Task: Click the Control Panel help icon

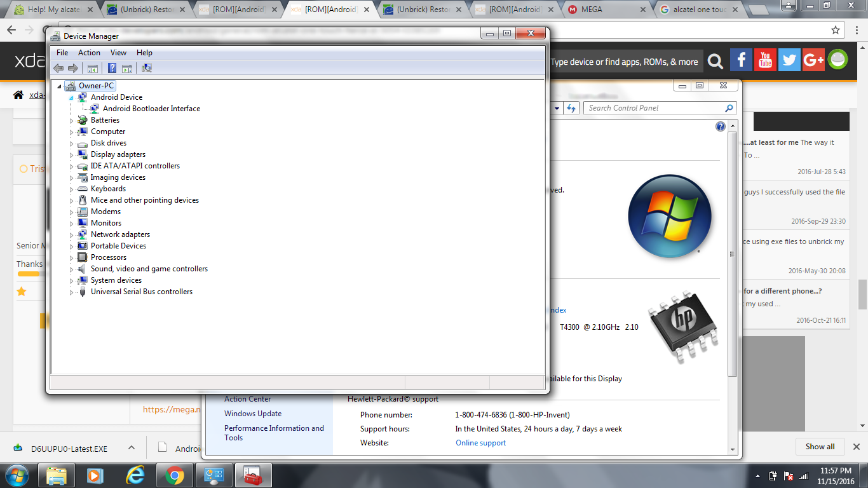Action: click(x=720, y=126)
